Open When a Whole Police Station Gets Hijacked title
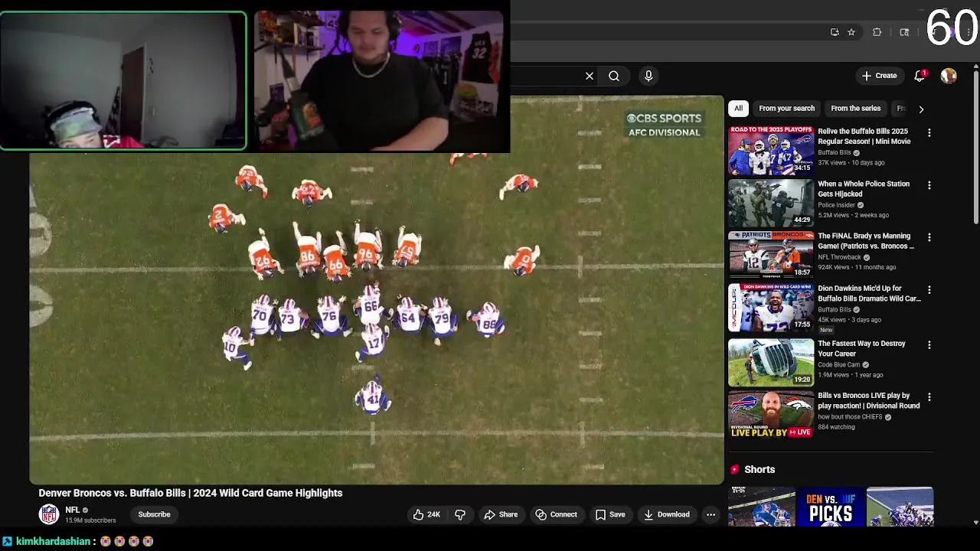Viewport: 980px width, 551px height. tap(864, 189)
